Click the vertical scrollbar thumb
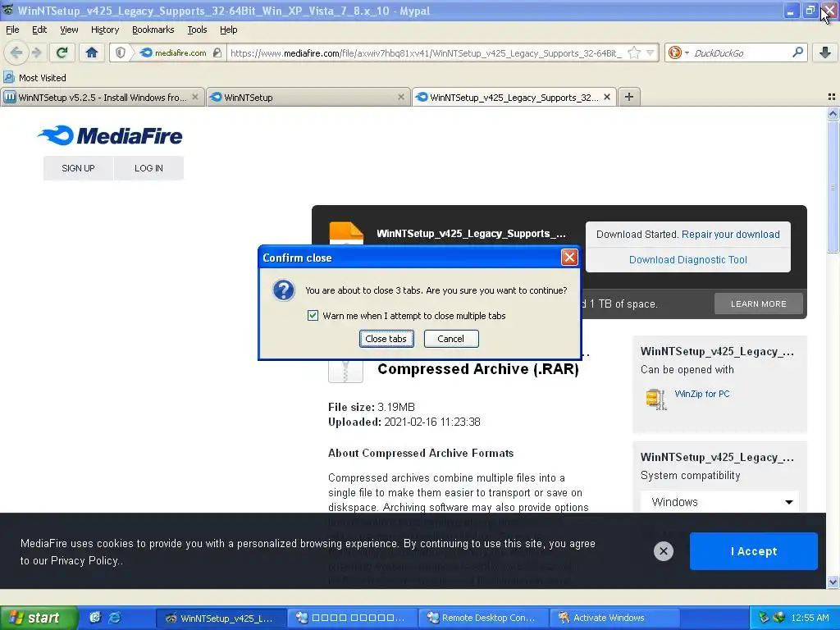The width and height of the screenshot is (840, 630). (833, 186)
